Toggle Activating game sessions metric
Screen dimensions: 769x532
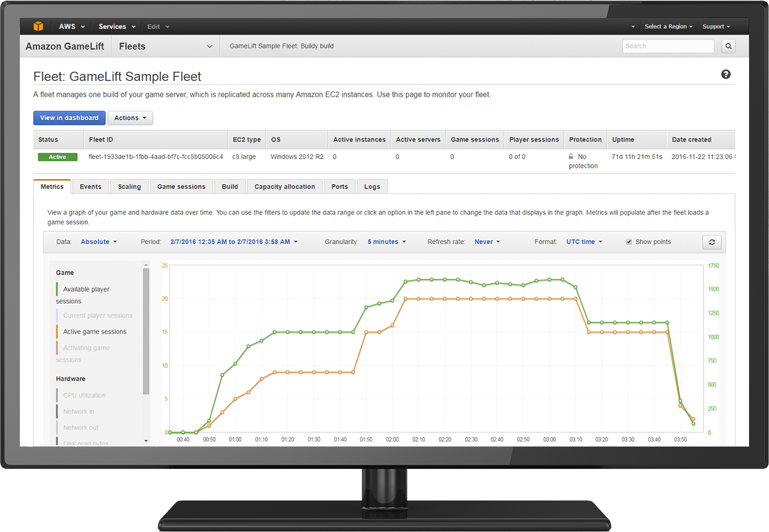tap(83, 353)
